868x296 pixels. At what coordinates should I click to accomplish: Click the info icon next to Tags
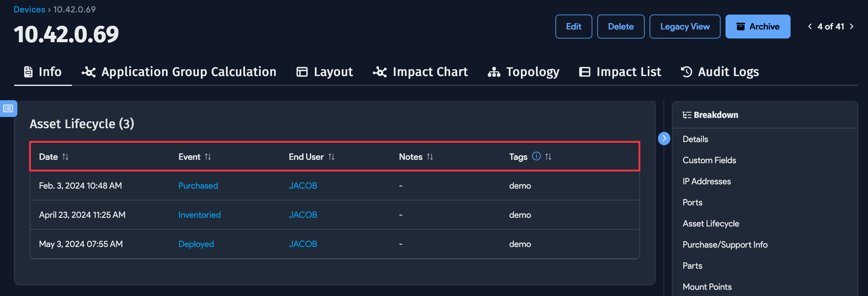(x=537, y=156)
